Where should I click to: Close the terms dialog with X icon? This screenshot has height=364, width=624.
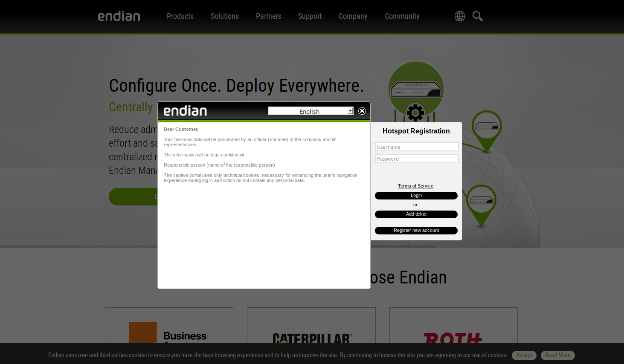tap(362, 111)
